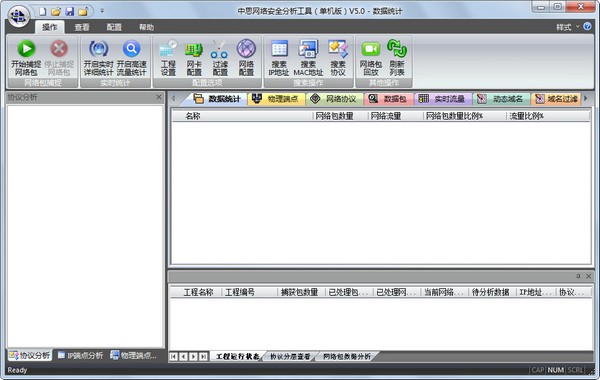
Task: Go to previous sheet navigation button
Action: point(184,357)
